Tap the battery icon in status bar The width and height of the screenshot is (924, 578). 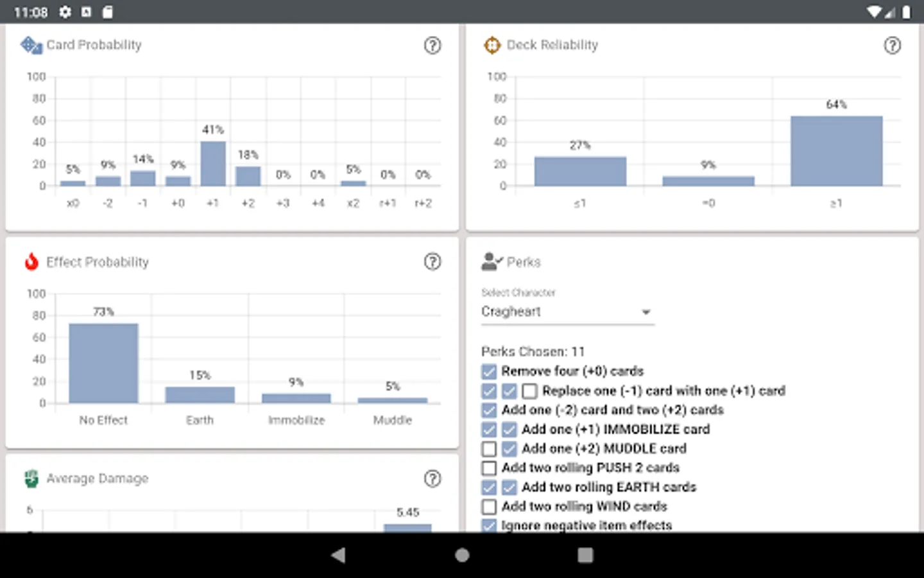pos(906,12)
